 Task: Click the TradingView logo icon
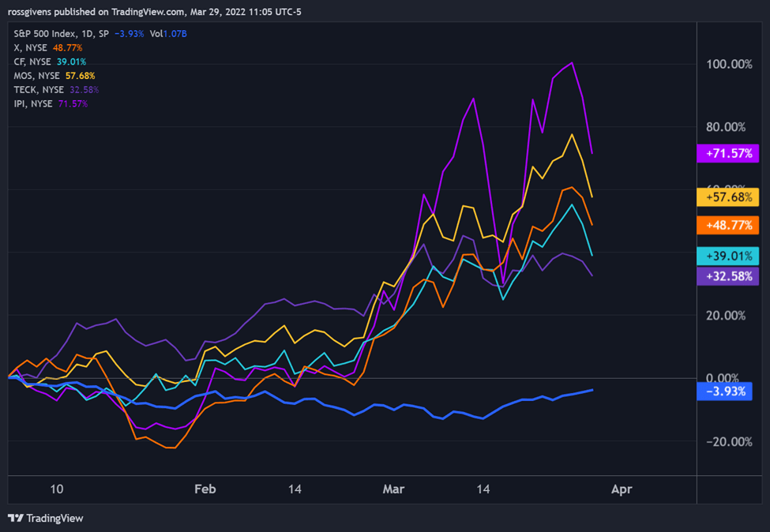click(x=15, y=518)
